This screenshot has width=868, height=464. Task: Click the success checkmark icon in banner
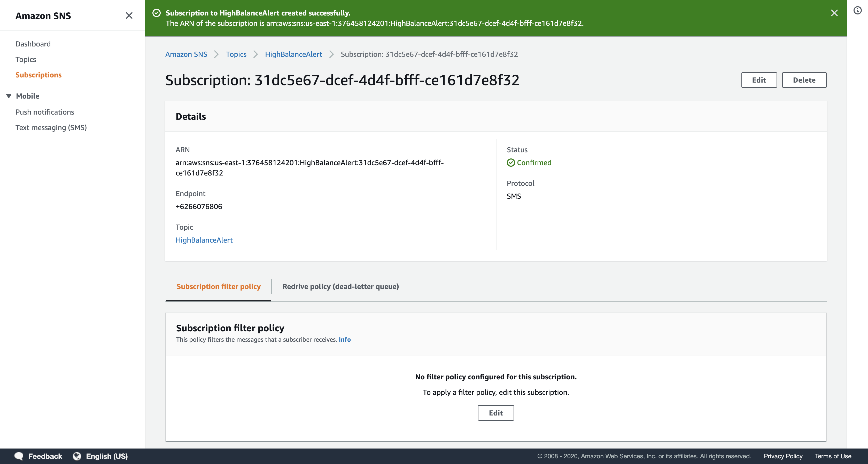point(156,13)
